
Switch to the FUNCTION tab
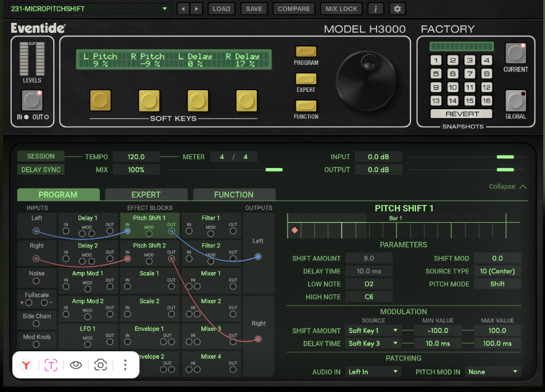pos(234,194)
